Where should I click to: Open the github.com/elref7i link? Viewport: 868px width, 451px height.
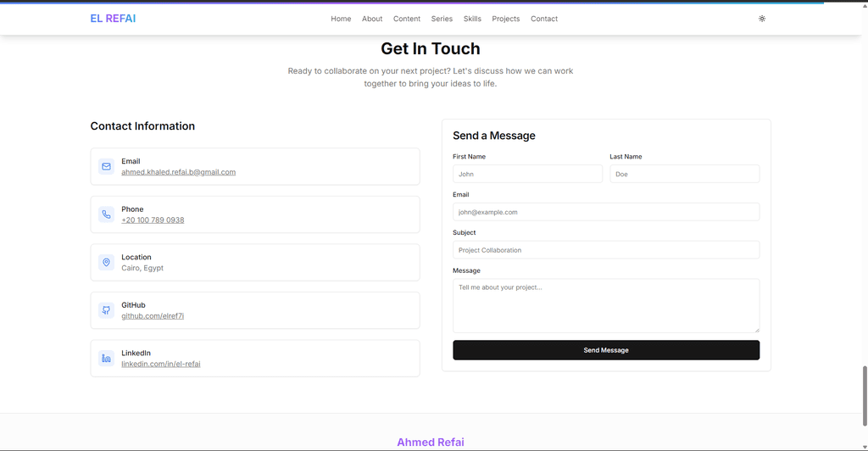coord(153,316)
